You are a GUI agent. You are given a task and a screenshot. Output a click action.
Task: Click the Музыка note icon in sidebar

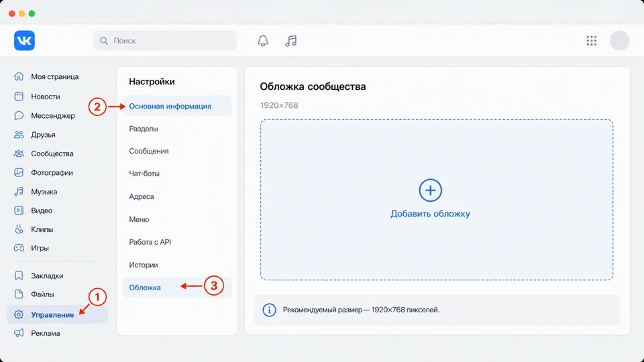pos(19,192)
